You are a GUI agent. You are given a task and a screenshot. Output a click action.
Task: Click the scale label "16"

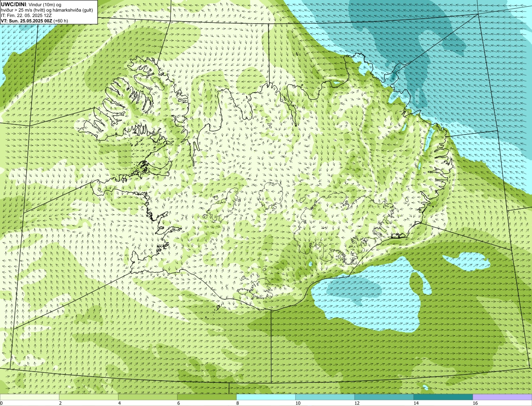point(475,403)
